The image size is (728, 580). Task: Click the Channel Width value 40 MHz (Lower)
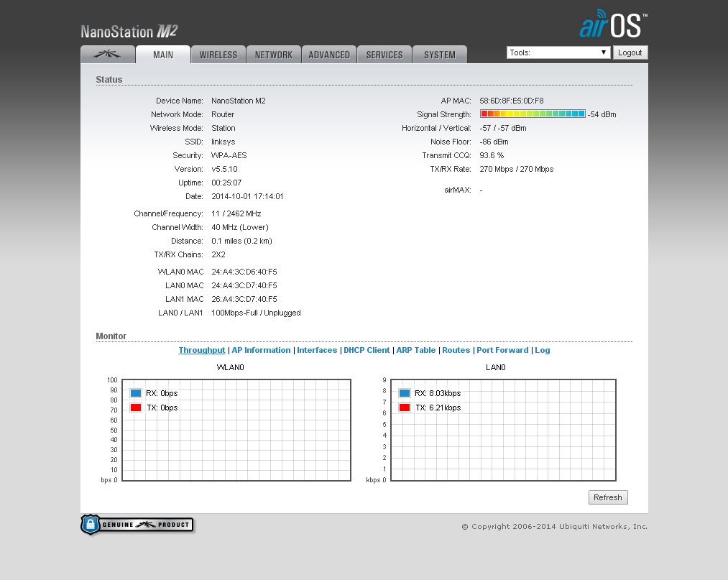pyautogui.click(x=240, y=227)
